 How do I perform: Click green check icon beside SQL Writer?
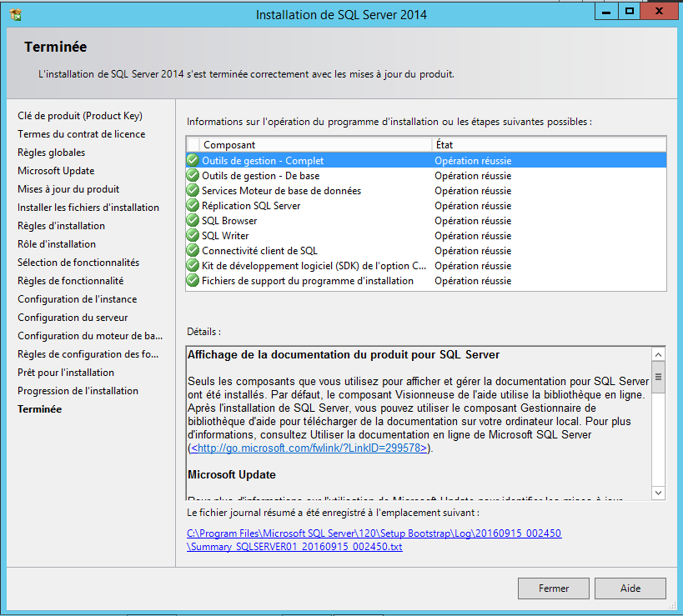[x=193, y=236]
